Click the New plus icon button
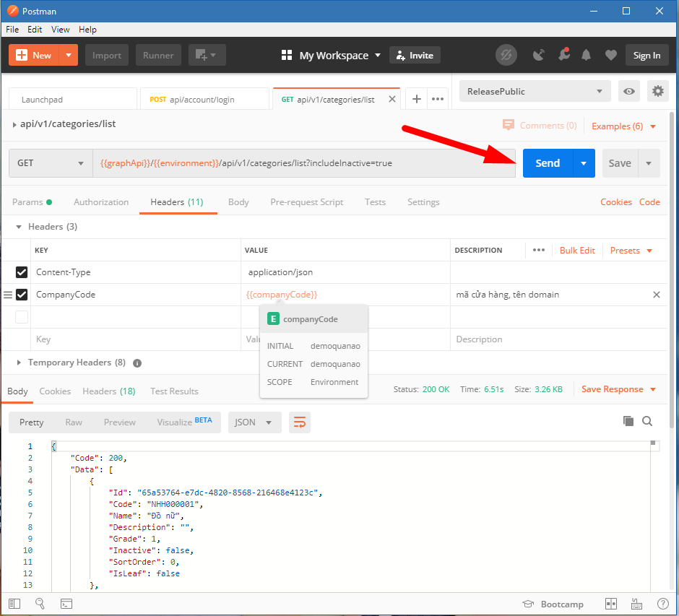 pyautogui.click(x=34, y=55)
